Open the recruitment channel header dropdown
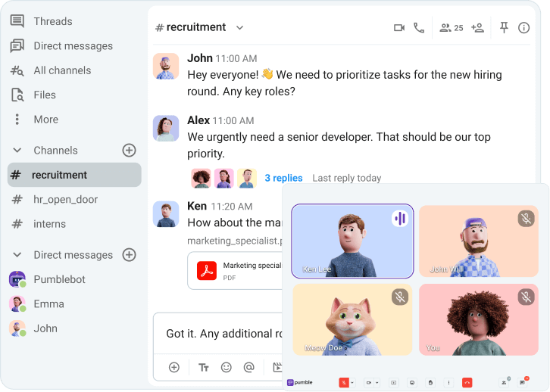This screenshot has height=392, width=550. coord(239,28)
